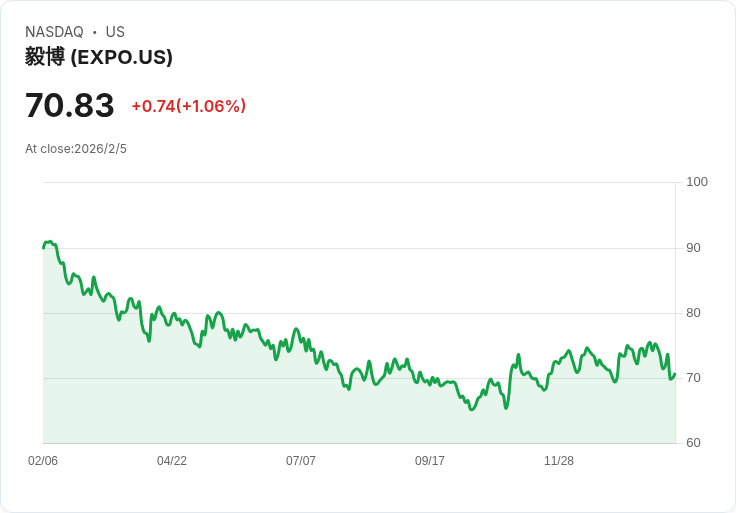Click the 90 label on the price axis
Image resolution: width=736 pixels, height=513 pixels.
(x=694, y=248)
